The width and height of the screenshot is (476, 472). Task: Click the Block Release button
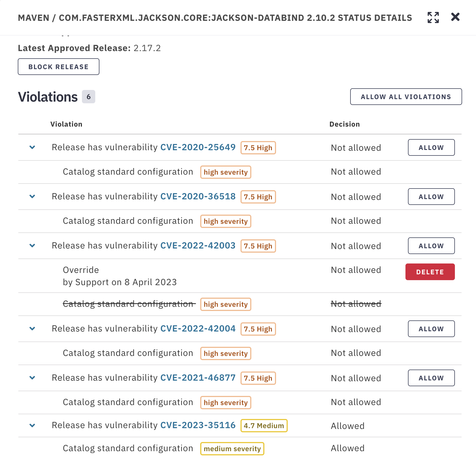(x=59, y=67)
